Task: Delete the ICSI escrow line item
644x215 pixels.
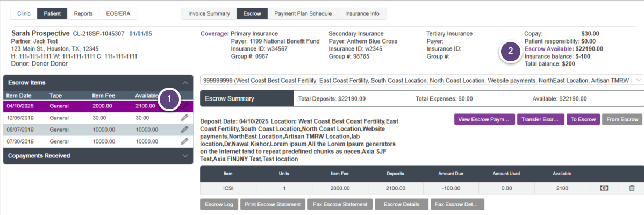Action: tap(632, 188)
